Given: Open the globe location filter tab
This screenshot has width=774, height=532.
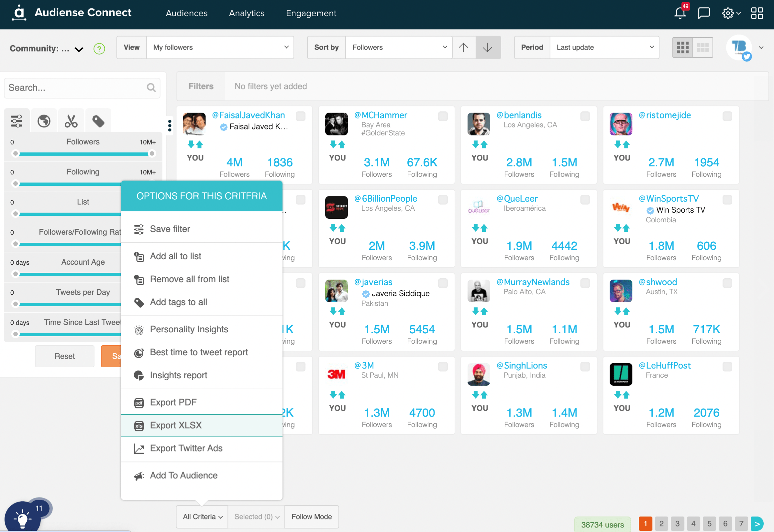Looking at the screenshot, I should point(44,121).
